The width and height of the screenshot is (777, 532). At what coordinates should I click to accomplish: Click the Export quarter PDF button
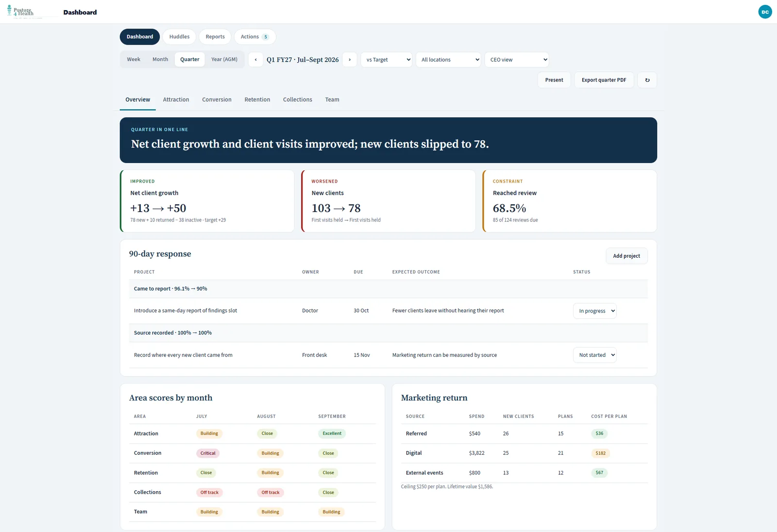pos(604,80)
